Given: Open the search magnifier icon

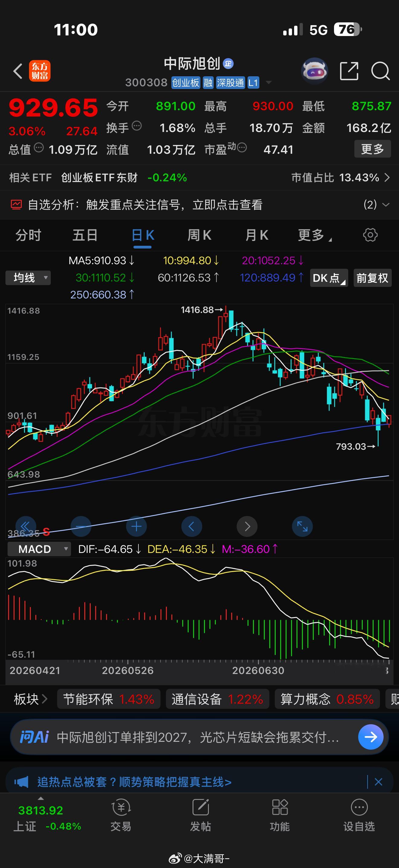Looking at the screenshot, I should [x=381, y=71].
